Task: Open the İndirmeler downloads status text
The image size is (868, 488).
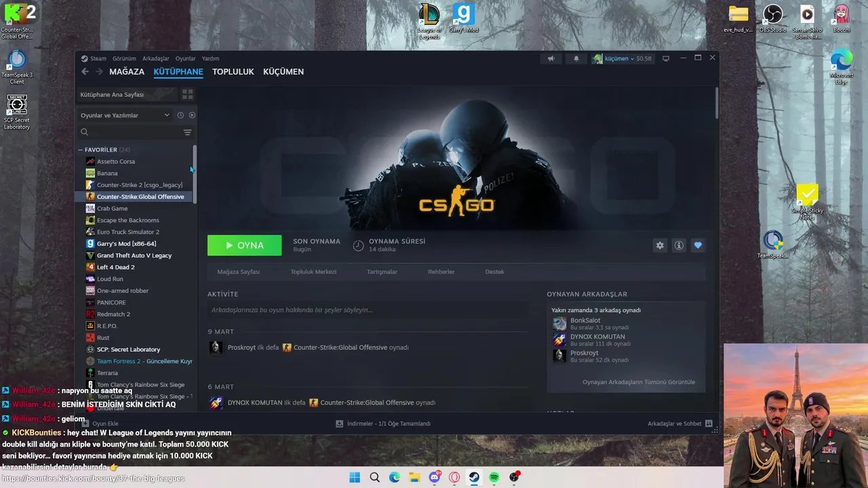Action: coord(389,424)
